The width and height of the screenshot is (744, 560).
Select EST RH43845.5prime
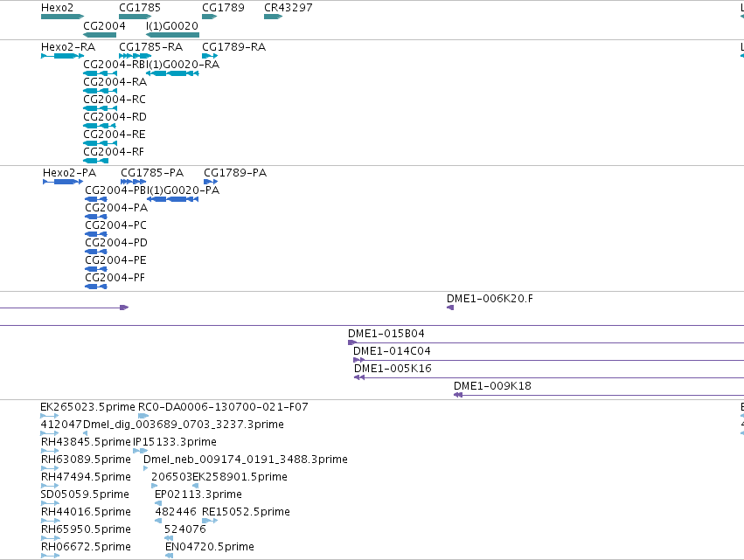[86, 442]
